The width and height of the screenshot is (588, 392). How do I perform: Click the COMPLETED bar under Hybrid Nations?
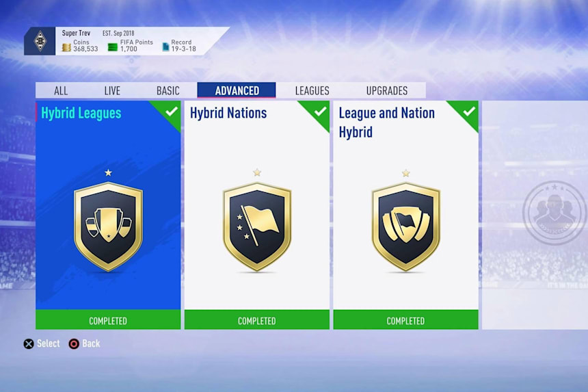pyautogui.click(x=257, y=320)
